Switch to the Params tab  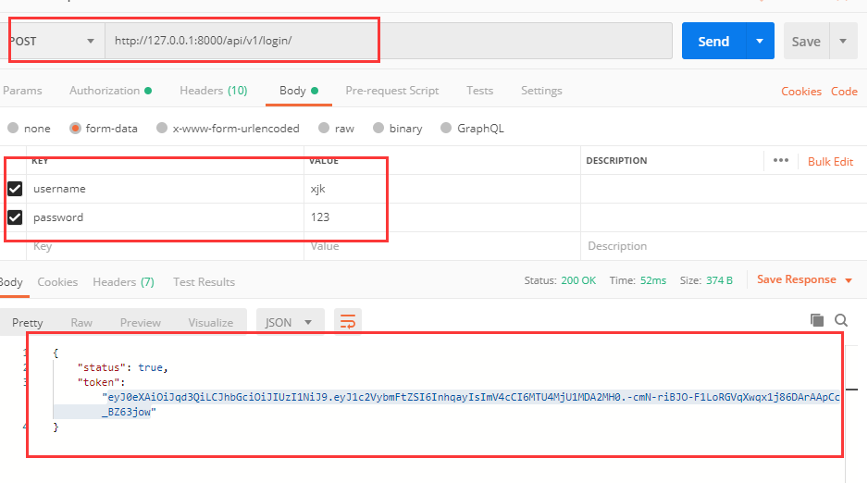[22, 91]
